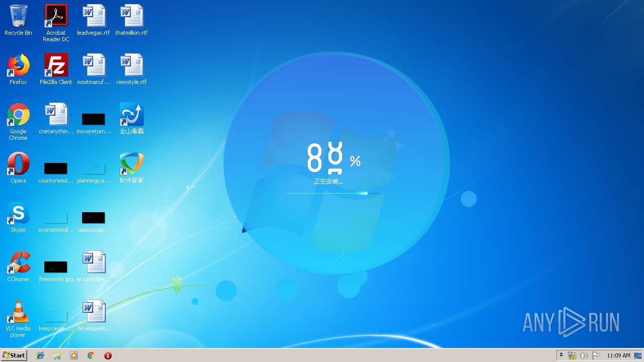The image size is (644, 362).
Task: Open network status tray icon
Action: tap(572, 355)
